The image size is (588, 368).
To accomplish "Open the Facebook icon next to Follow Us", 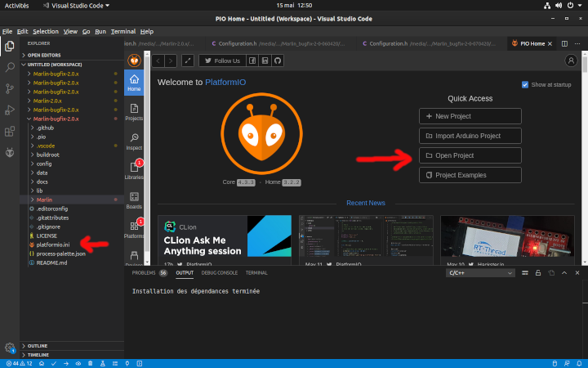I will (252, 61).
